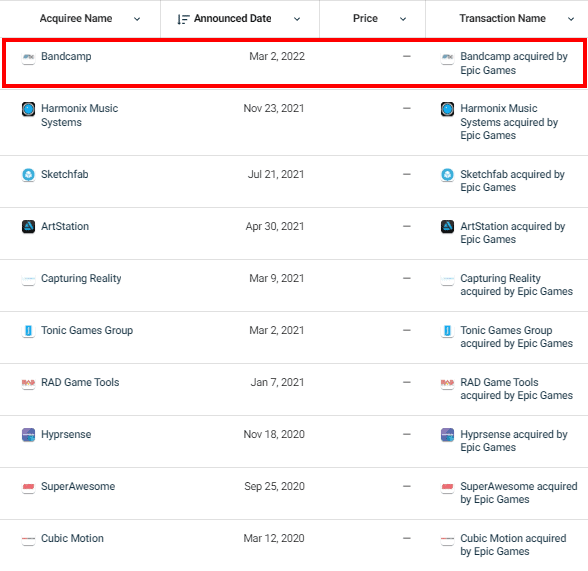Click the Cubic Motion logo in Transaction column
Screen dimensions: 588x571
[447, 539]
